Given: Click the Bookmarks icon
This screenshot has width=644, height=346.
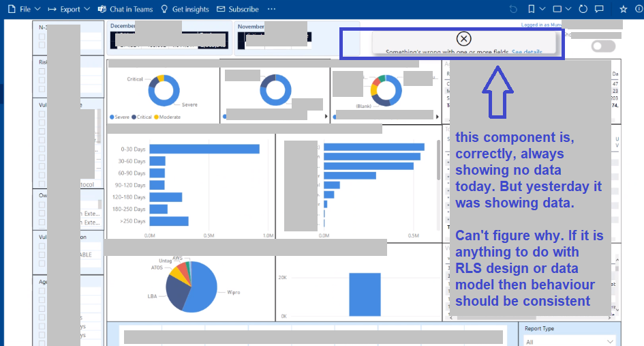Looking at the screenshot, I should [x=531, y=9].
